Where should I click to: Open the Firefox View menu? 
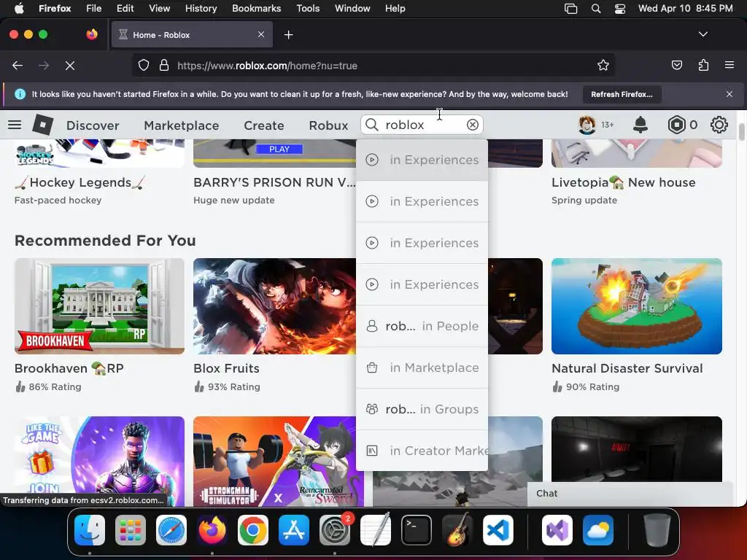(x=159, y=9)
